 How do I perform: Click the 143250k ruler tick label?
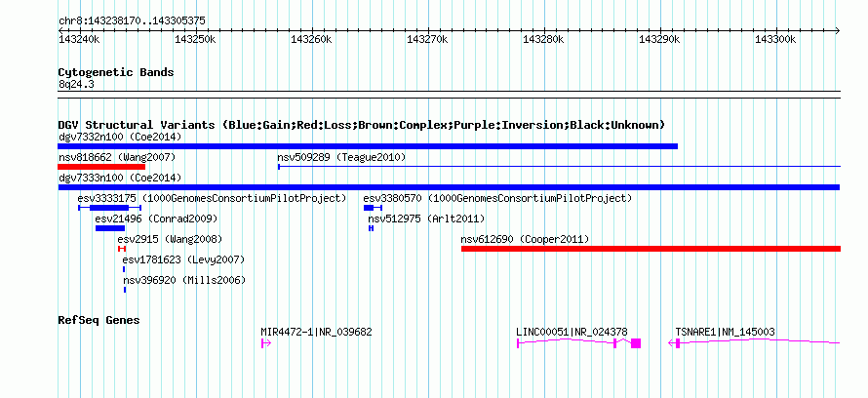pyautogui.click(x=195, y=40)
